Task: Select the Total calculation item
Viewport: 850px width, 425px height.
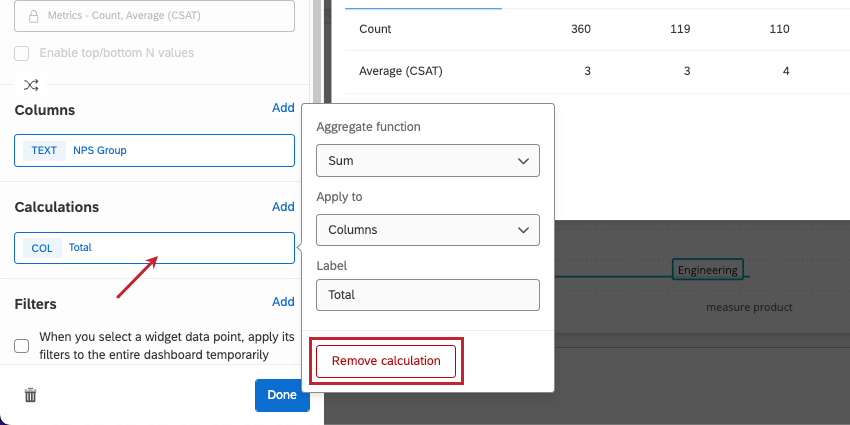Action: 154,248
